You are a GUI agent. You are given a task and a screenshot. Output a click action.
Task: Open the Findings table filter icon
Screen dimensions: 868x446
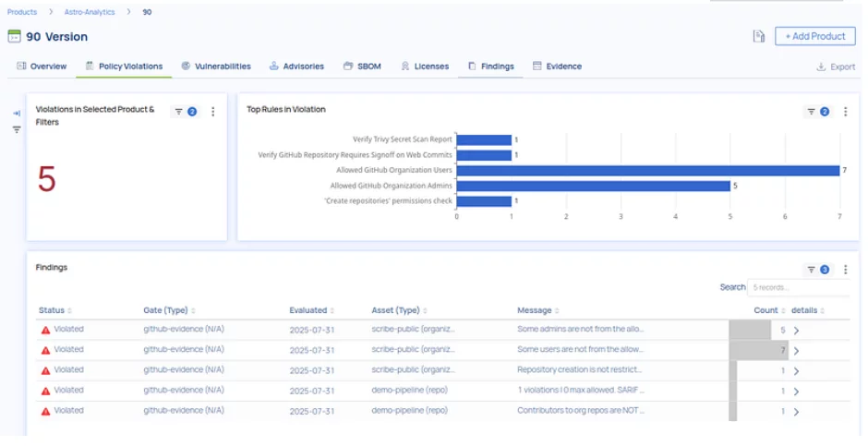pyautogui.click(x=817, y=270)
